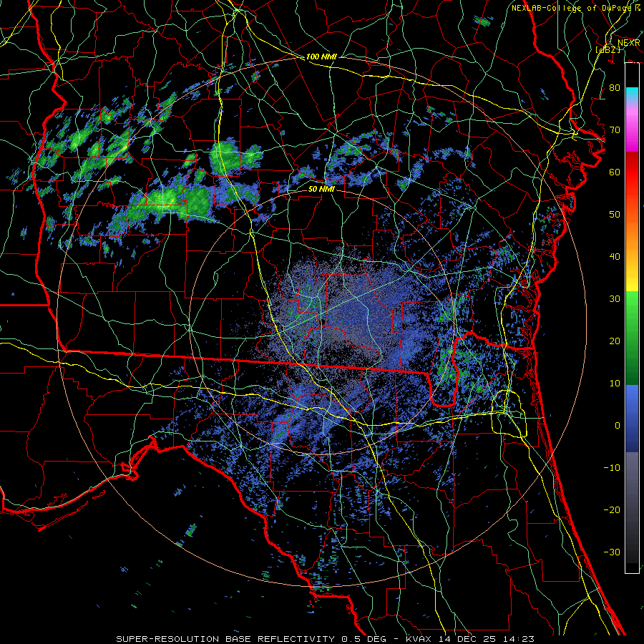Click the [dBZ] unit label
The height and width of the screenshot is (644, 644).
pos(608,49)
